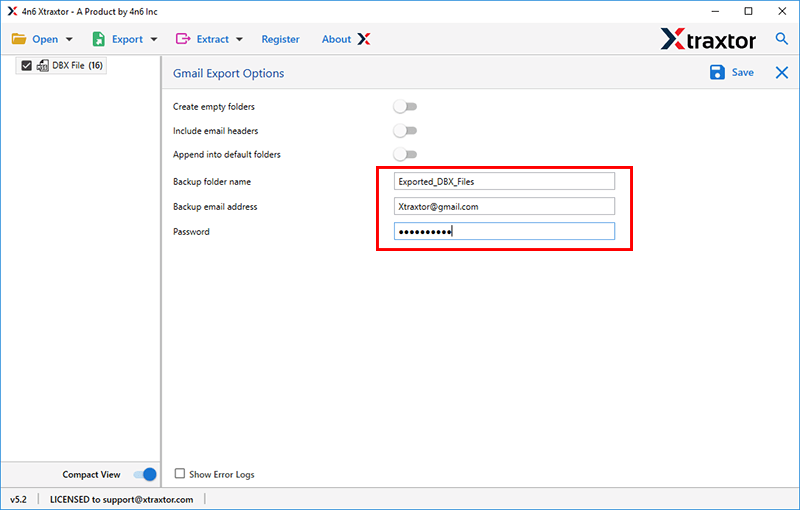Viewport: 800px width, 510px height.
Task: Click the Gmail Export Options heading
Action: coord(229,73)
